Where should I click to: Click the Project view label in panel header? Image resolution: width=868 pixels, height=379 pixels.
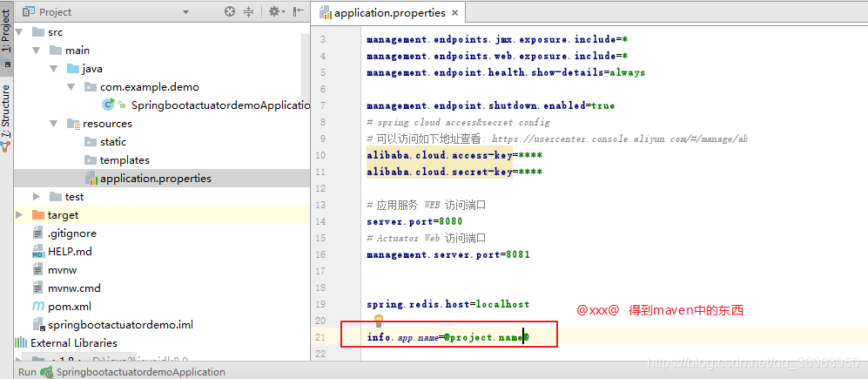55,12
